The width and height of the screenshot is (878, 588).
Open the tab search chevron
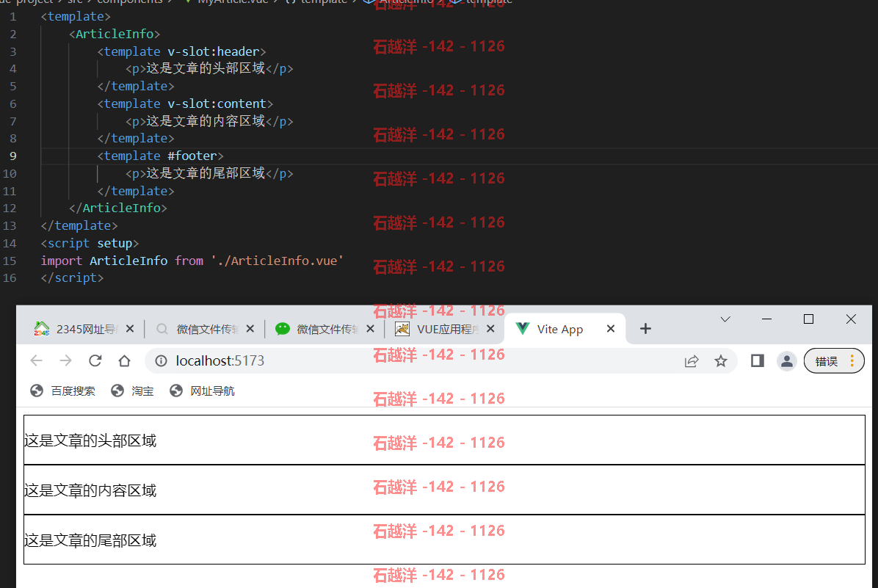[x=725, y=319]
